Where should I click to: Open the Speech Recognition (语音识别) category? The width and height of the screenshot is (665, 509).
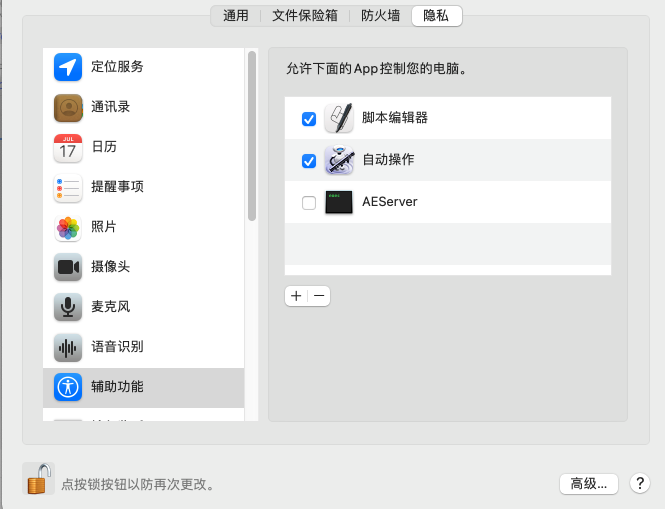point(117,347)
